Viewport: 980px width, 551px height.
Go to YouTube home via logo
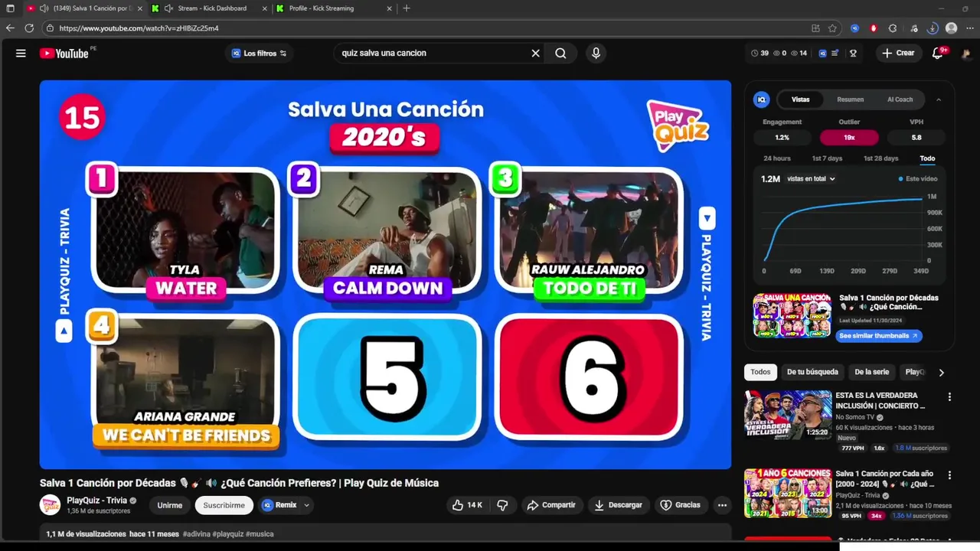click(64, 54)
